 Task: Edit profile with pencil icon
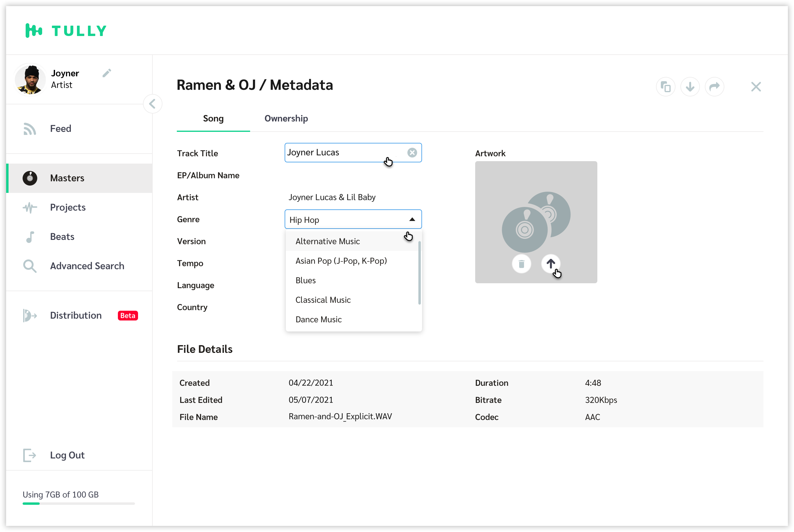click(107, 73)
